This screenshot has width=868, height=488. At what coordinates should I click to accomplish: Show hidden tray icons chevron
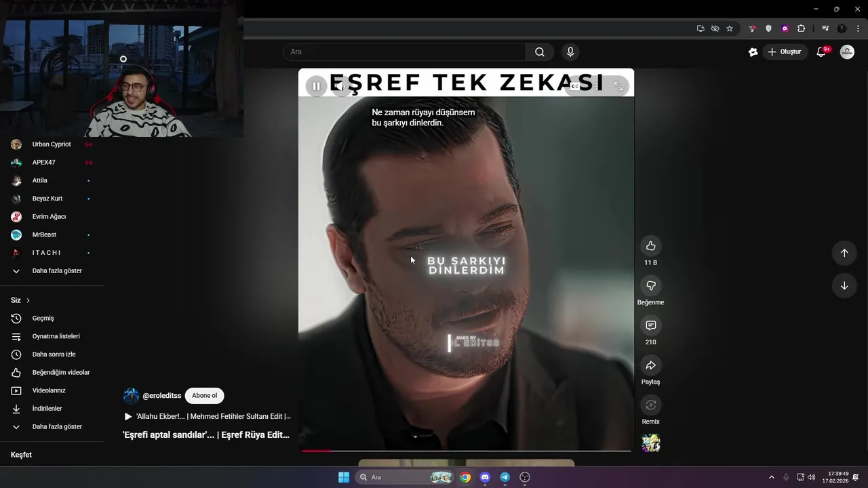771,477
